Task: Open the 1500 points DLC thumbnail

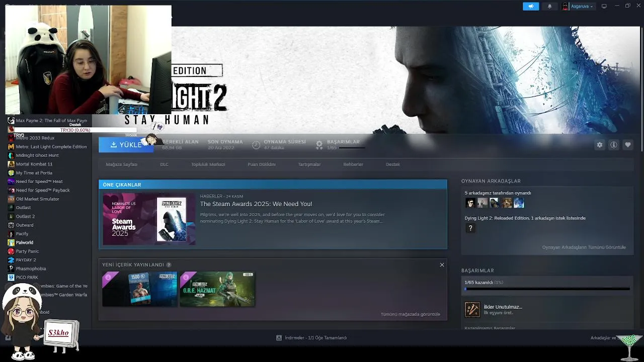Action: pos(140,289)
